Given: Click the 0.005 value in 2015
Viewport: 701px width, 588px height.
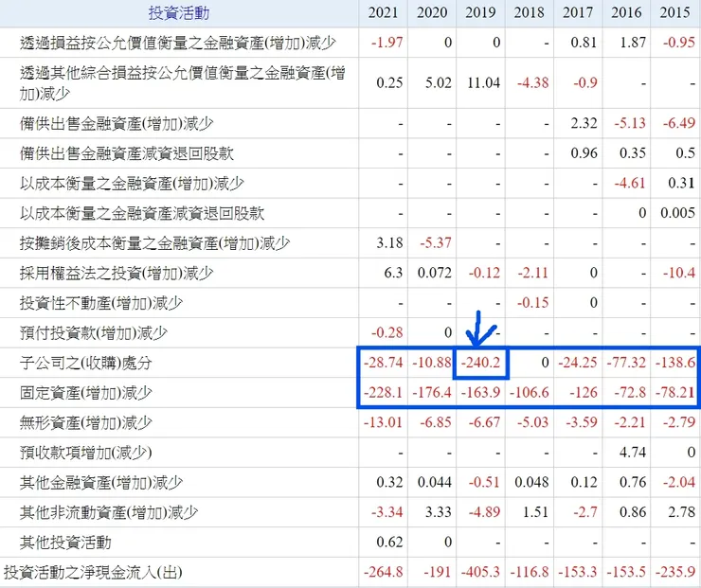Looking at the screenshot, I should point(677,213).
